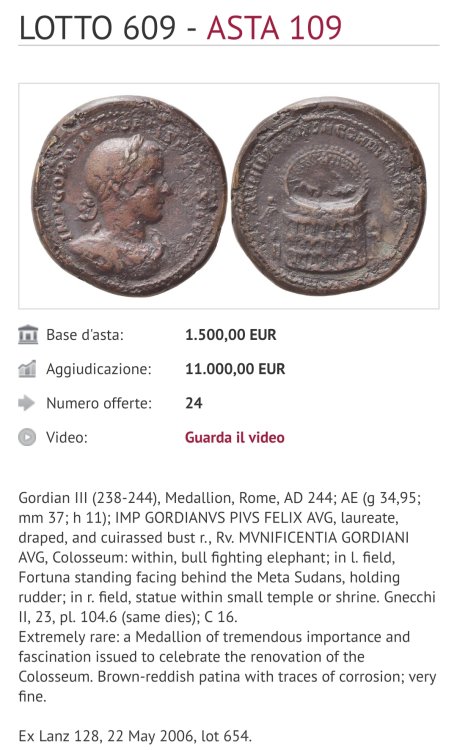Click the MVNIFICENTIA GORDIANI legend text

pos(323,538)
